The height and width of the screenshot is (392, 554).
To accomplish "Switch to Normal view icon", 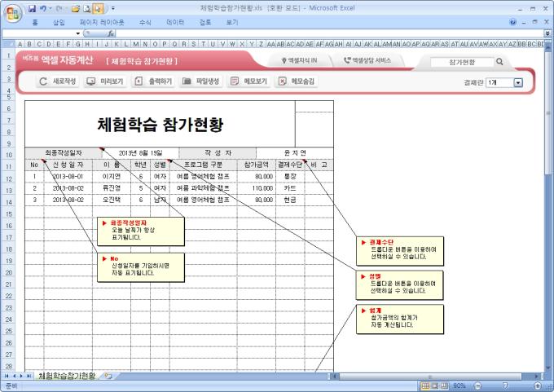I will (x=426, y=385).
